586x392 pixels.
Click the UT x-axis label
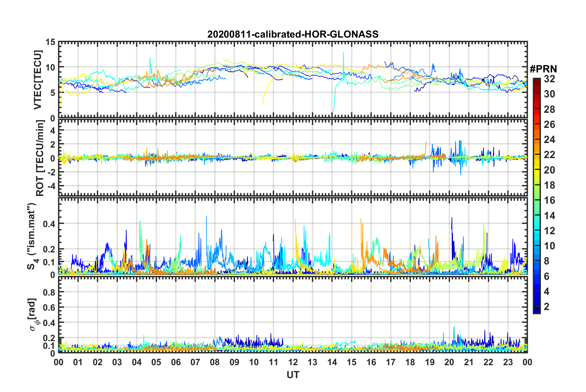coord(293,375)
